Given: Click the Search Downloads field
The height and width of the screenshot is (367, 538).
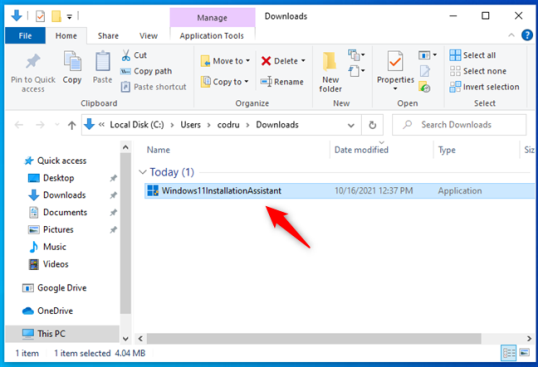Looking at the screenshot, I should (x=459, y=125).
